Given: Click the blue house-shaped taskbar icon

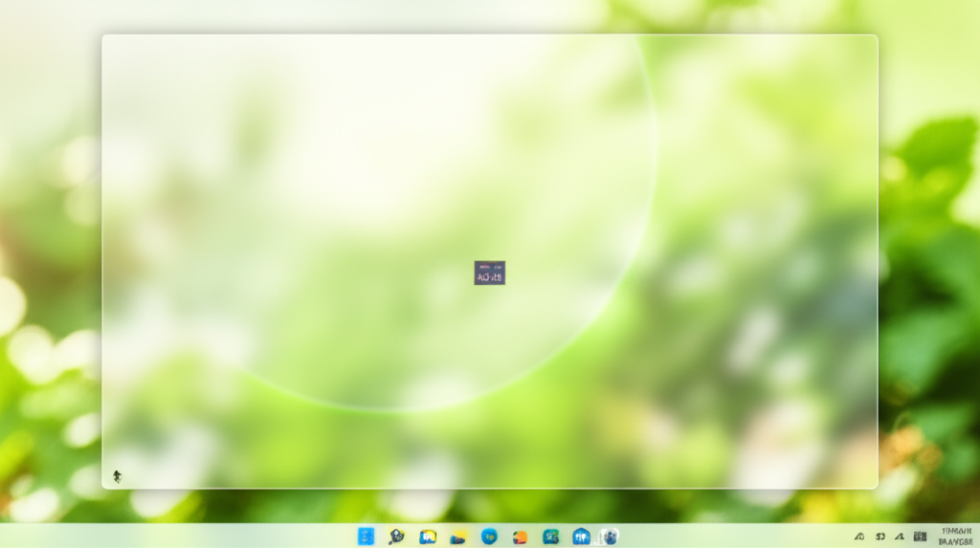Looking at the screenshot, I should coord(581,537).
